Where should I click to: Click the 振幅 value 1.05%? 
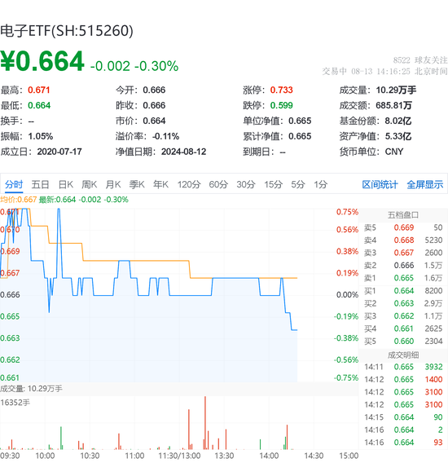click(41, 136)
